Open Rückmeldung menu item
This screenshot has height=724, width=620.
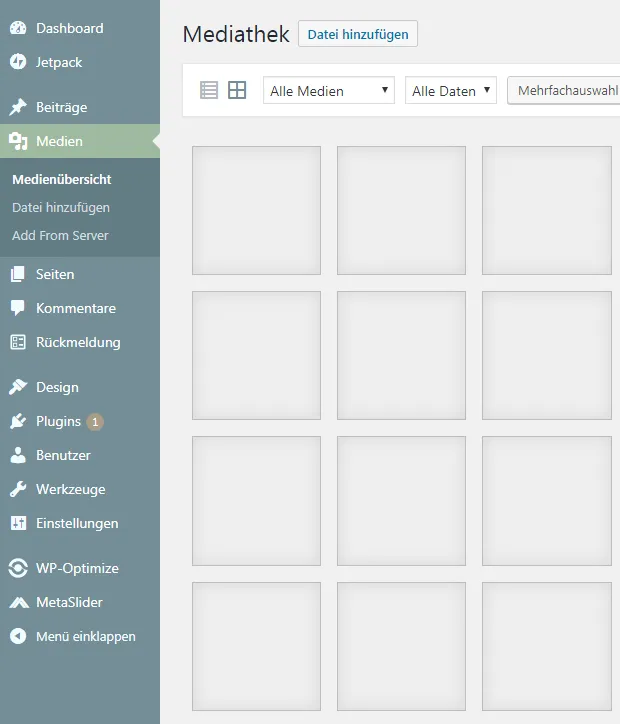click(x=80, y=342)
